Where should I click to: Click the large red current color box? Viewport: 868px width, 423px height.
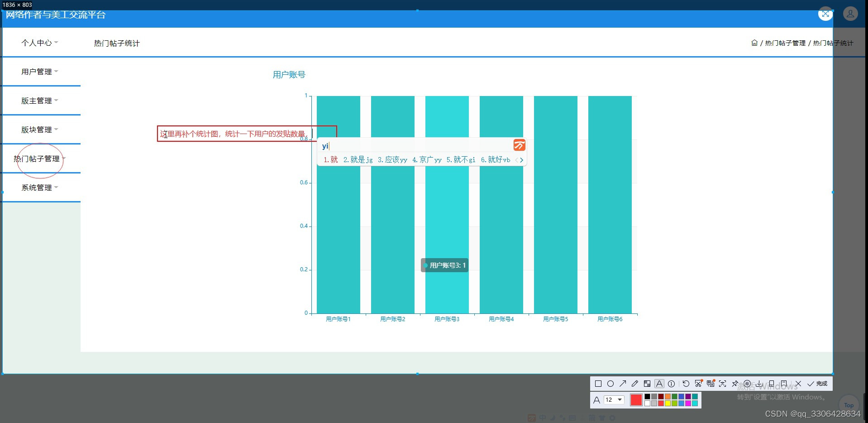(636, 400)
